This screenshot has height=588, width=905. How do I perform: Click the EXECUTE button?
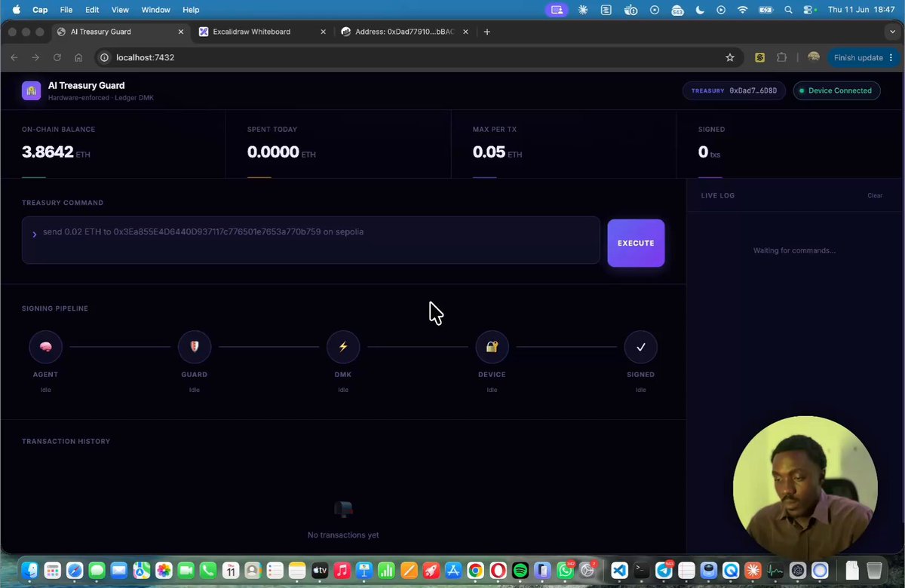[636, 243]
